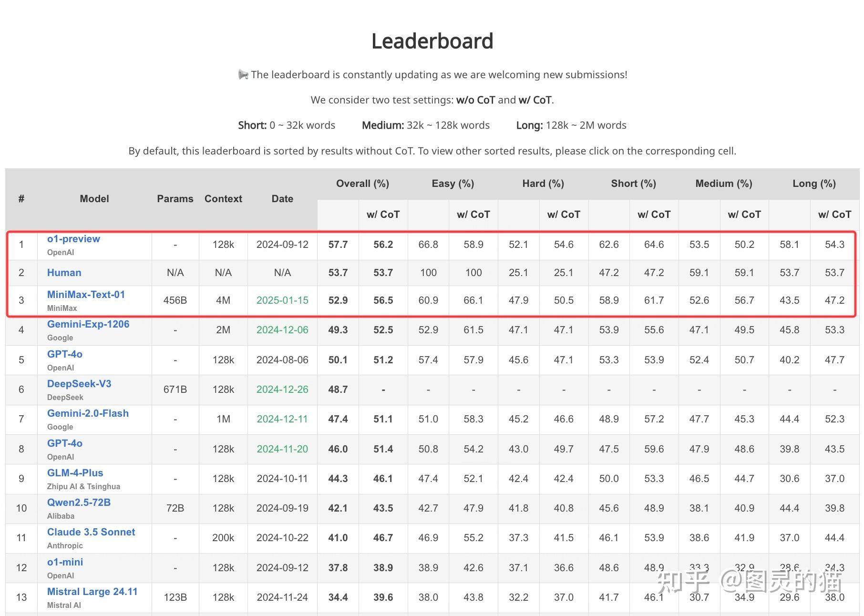Select the Leaderboard page heading
864x616 pixels.
432,41
